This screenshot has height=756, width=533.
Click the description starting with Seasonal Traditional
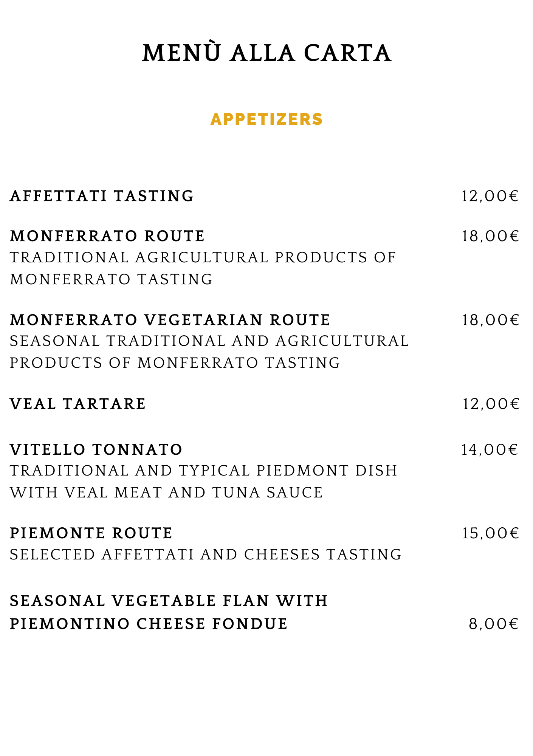coord(209,352)
